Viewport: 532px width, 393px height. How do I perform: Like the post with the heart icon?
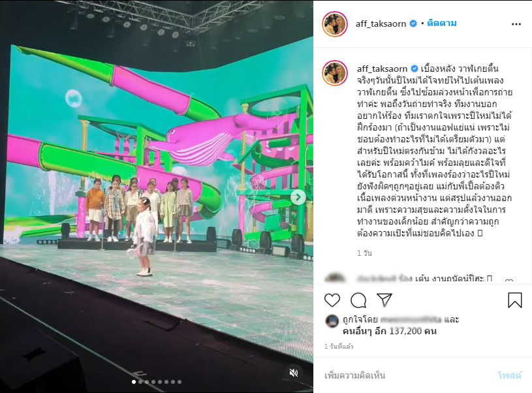tap(332, 300)
